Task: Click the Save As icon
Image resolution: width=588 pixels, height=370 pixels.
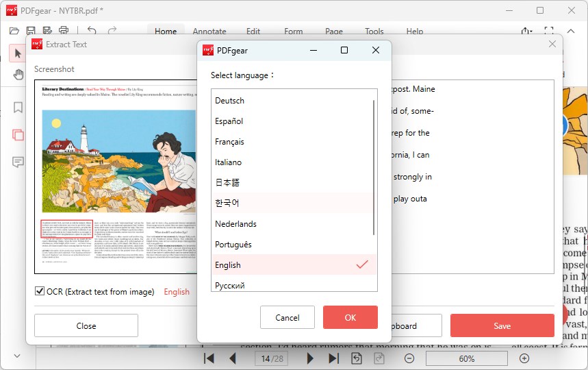Action: coord(47,30)
